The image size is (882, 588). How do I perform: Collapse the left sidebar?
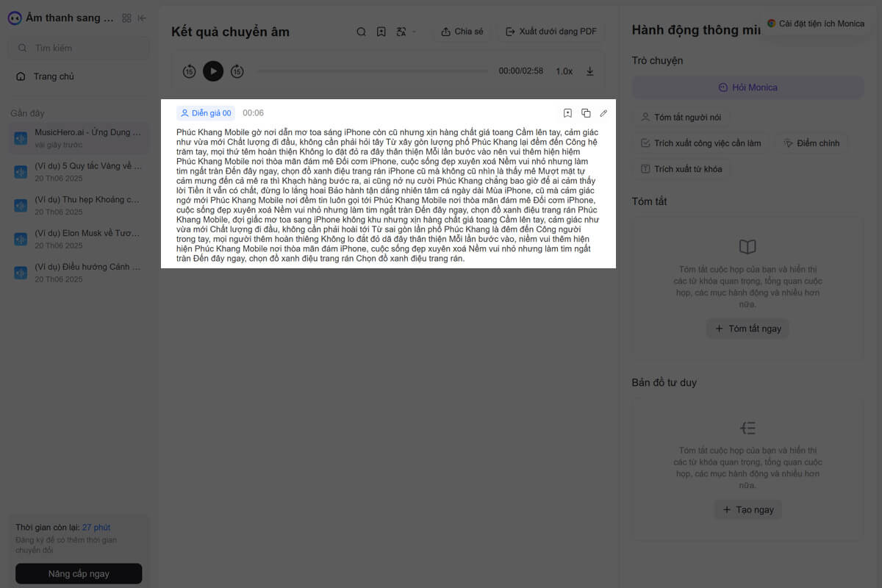[142, 18]
